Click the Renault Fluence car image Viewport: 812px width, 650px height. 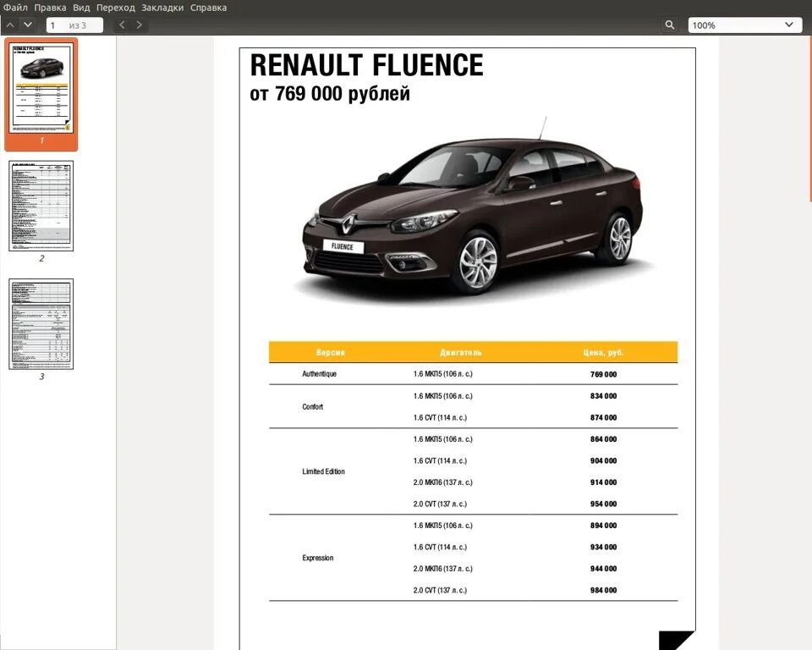[474, 212]
